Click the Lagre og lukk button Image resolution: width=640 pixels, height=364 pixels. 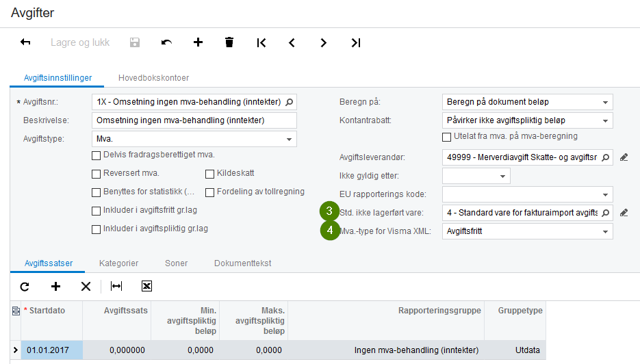80,42
